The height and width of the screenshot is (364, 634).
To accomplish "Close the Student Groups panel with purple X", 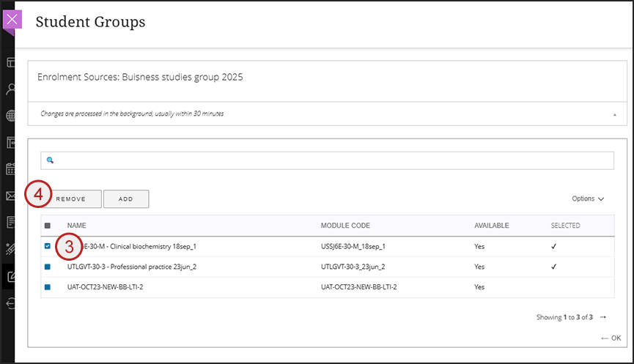I will coord(12,20).
